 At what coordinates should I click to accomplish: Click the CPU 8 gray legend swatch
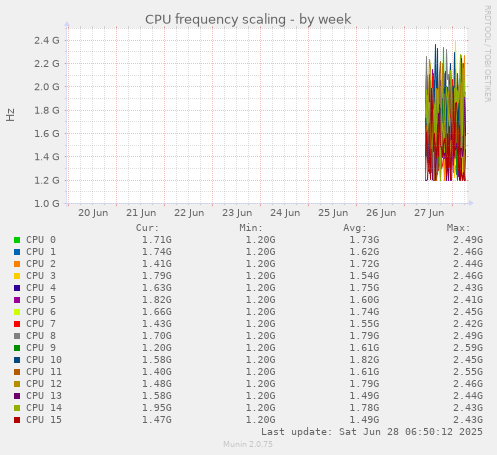click(x=17, y=336)
